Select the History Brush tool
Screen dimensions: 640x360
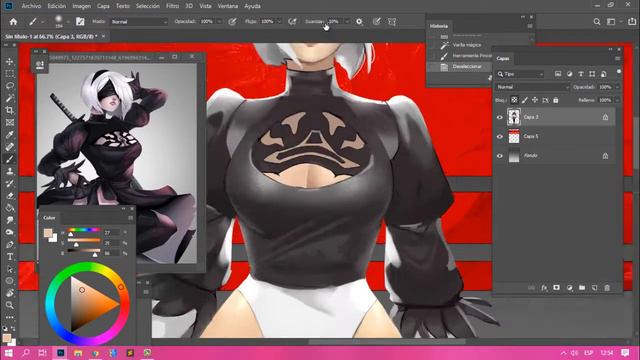(x=10, y=184)
